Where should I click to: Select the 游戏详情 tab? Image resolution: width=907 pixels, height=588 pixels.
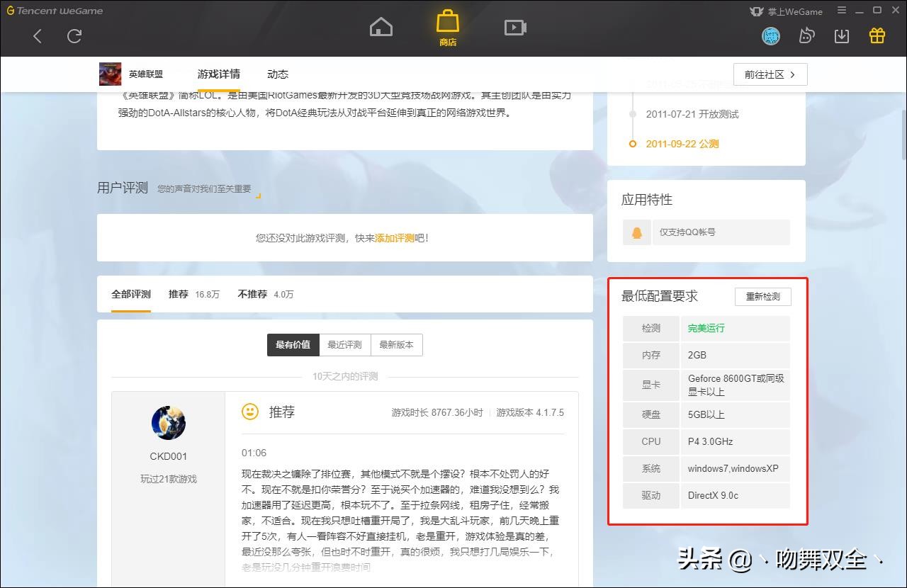(x=218, y=74)
